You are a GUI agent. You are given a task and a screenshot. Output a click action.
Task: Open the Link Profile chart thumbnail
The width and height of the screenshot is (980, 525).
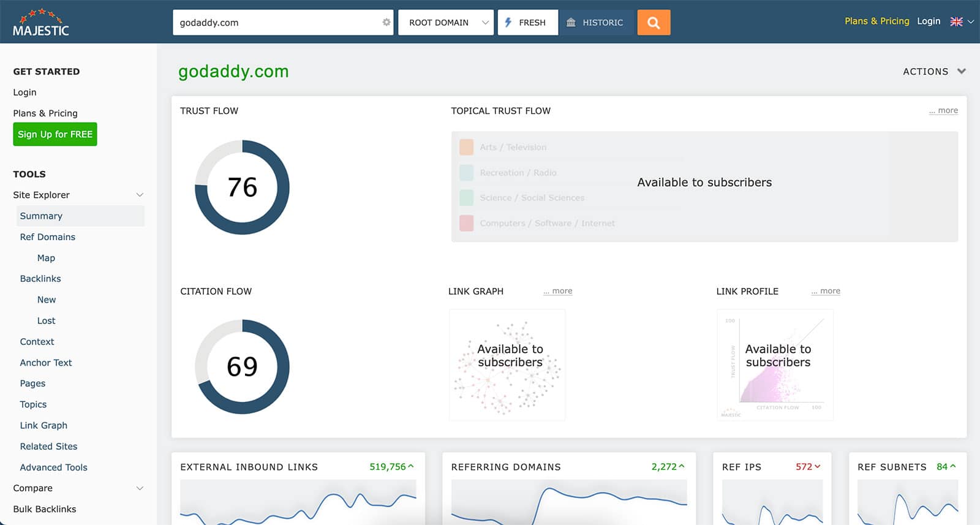click(x=775, y=364)
